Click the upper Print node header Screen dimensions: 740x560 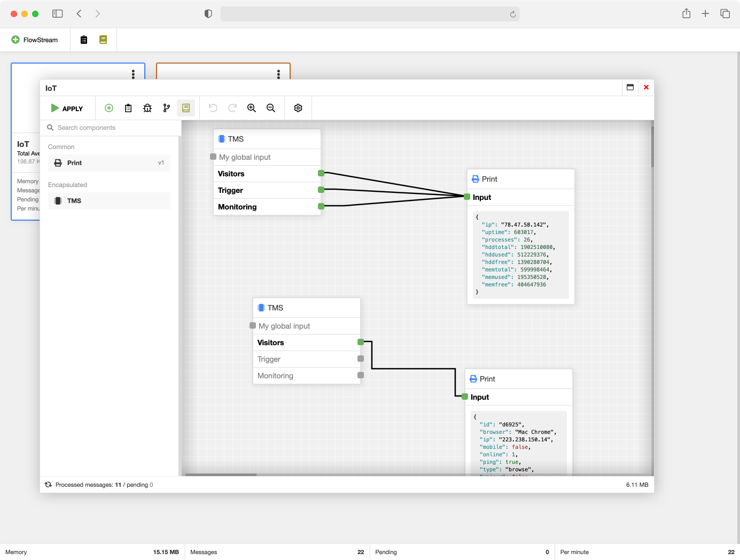pyautogui.click(x=521, y=179)
